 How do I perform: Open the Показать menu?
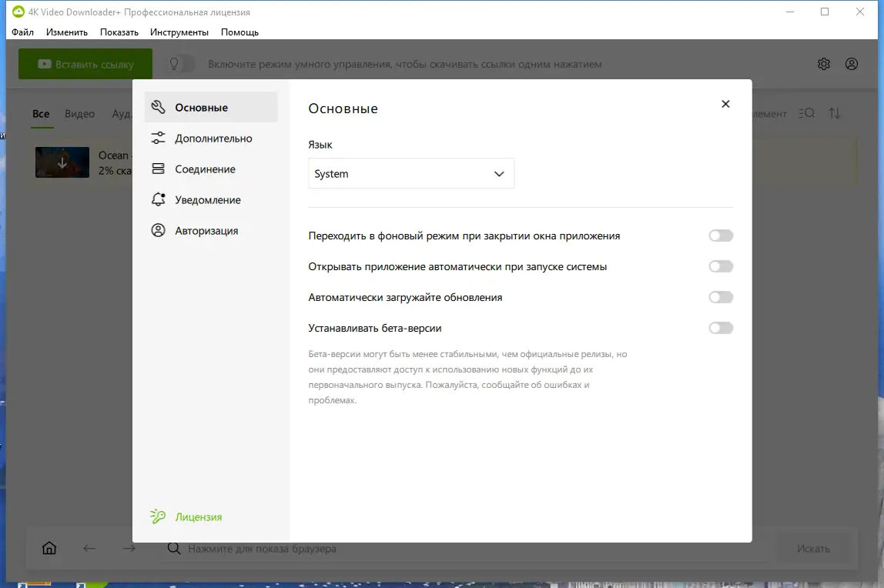[119, 32]
